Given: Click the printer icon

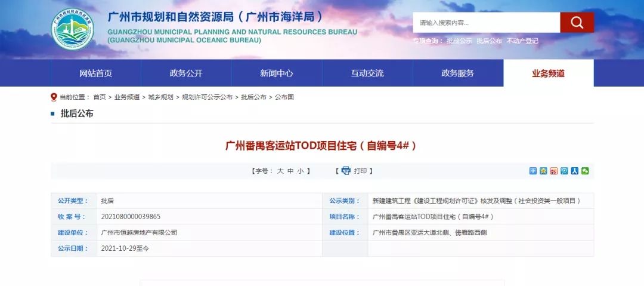Looking at the screenshot, I should click(x=346, y=171).
